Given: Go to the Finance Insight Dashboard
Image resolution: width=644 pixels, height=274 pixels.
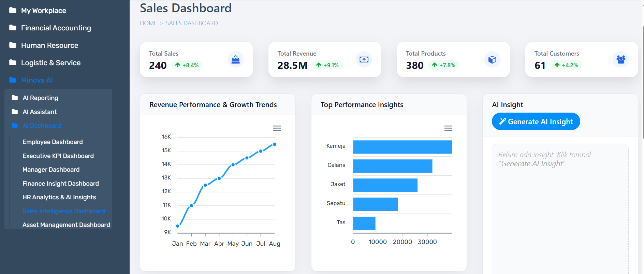Looking at the screenshot, I should [x=61, y=184].
